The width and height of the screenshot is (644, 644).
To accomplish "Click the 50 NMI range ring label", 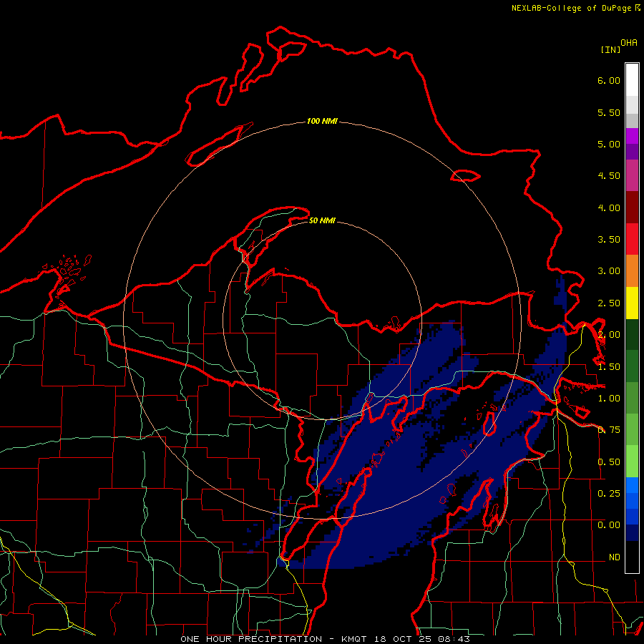I will (x=322, y=220).
